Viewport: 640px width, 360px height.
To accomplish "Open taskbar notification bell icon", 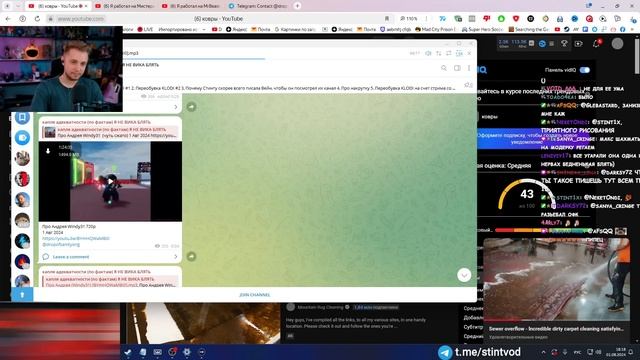I will point(631,352).
